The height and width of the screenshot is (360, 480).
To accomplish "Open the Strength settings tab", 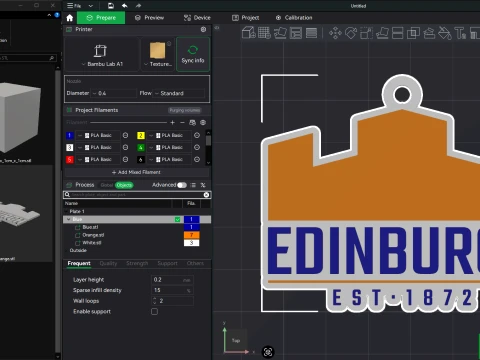I will tap(137, 264).
